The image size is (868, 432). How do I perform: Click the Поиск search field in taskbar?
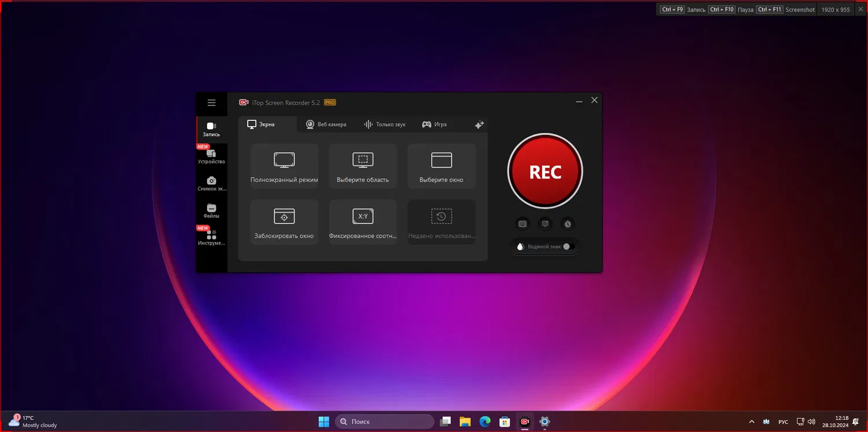(384, 421)
